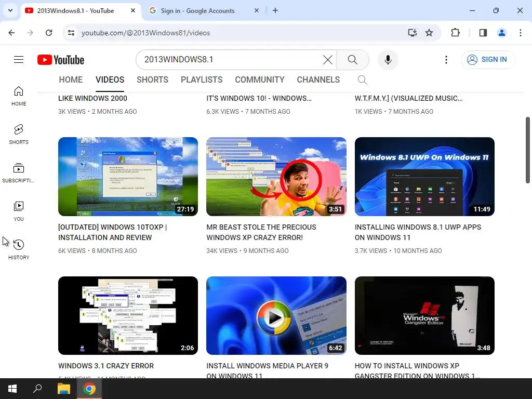
Task: Open 'INSTALL WINDOWS MEDIA PLAYER 9' title link
Action: click(268, 370)
